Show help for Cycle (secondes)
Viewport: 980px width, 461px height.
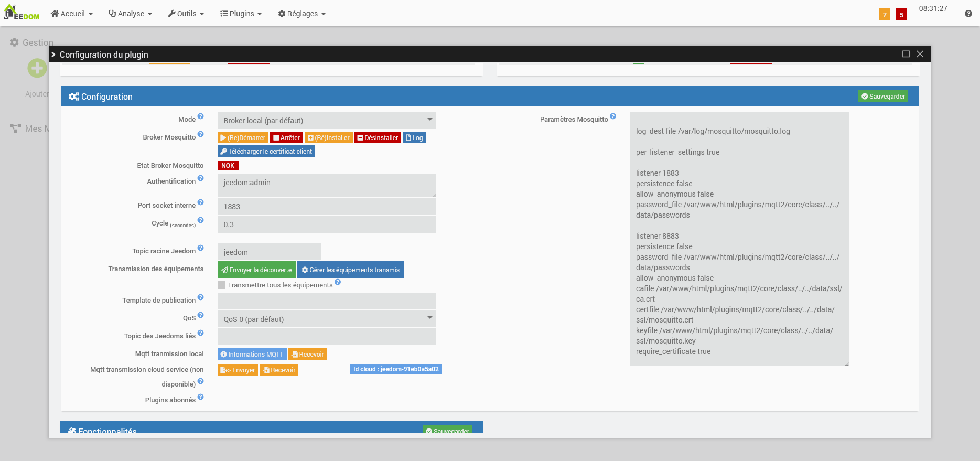pyautogui.click(x=200, y=220)
